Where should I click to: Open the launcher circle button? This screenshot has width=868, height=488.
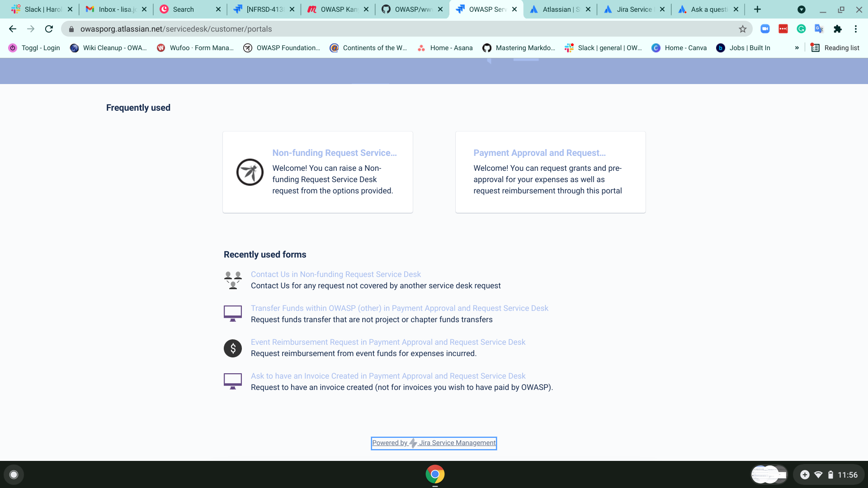tap(14, 474)
